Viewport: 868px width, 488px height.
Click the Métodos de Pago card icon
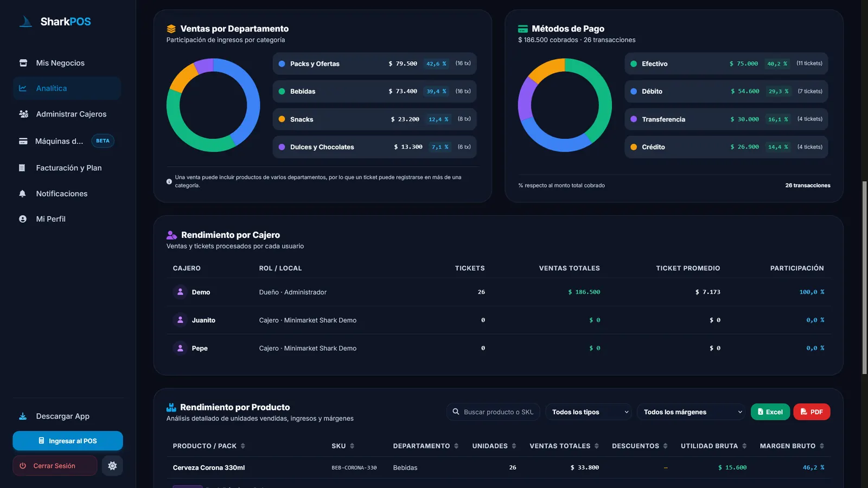point(523,29)
